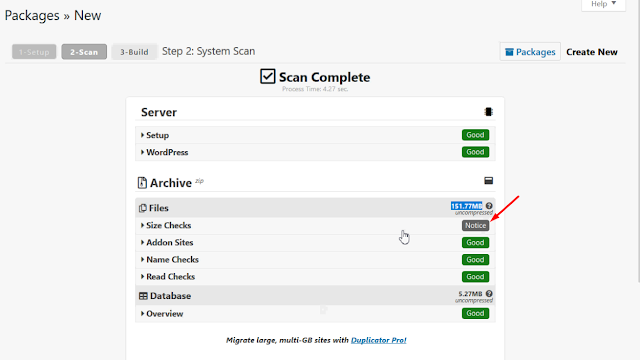Click the Database table icon

tap(143, 296)
